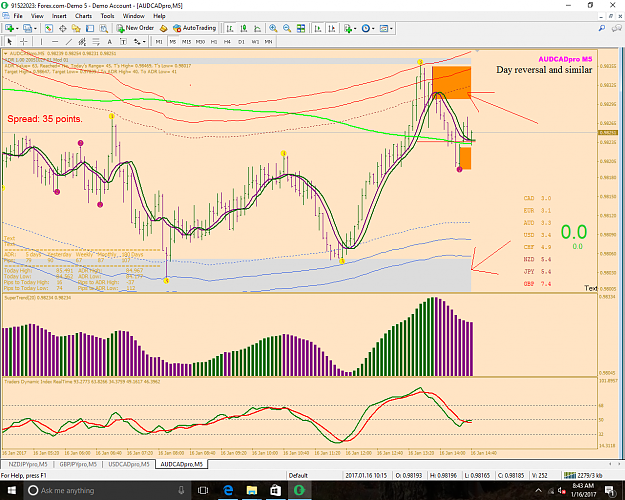This screenshot has height=500, width=625.
Task: Switch to the USDCADpro,M5 chart tab
Action: tap(129, 464)
